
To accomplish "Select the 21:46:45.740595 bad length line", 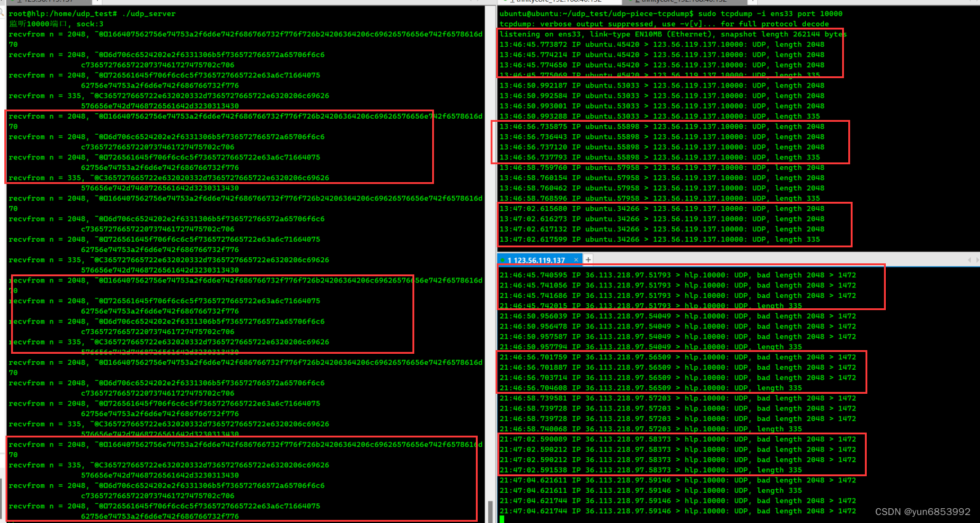I will coord(678,275).
